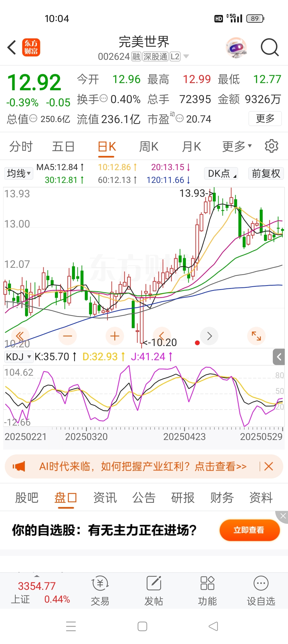Open the 功能 functions grid icon
Screen dimensions: 288x644
coord(207,591)
